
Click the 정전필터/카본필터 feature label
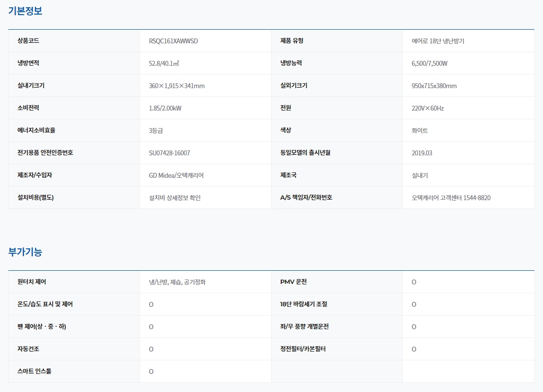point(303,349)
